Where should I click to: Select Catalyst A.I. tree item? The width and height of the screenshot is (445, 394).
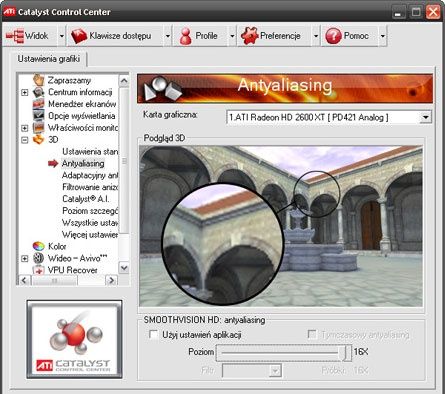click(x=85, y=199)
